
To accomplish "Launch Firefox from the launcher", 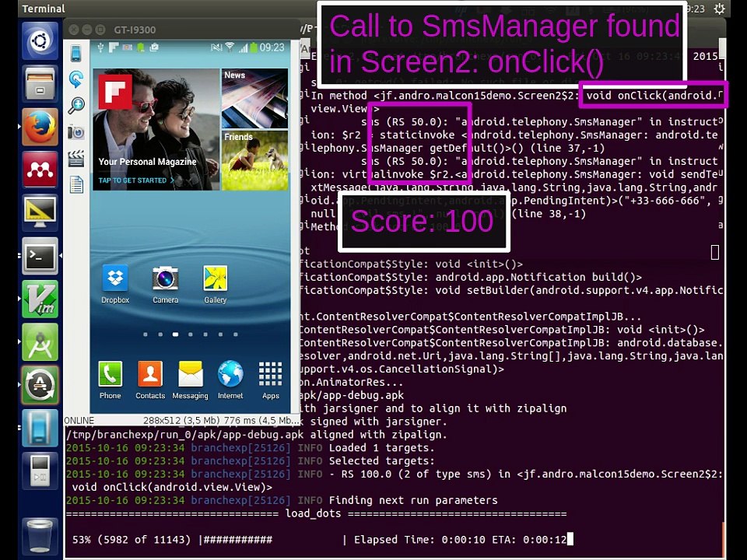I will (40, 127).
